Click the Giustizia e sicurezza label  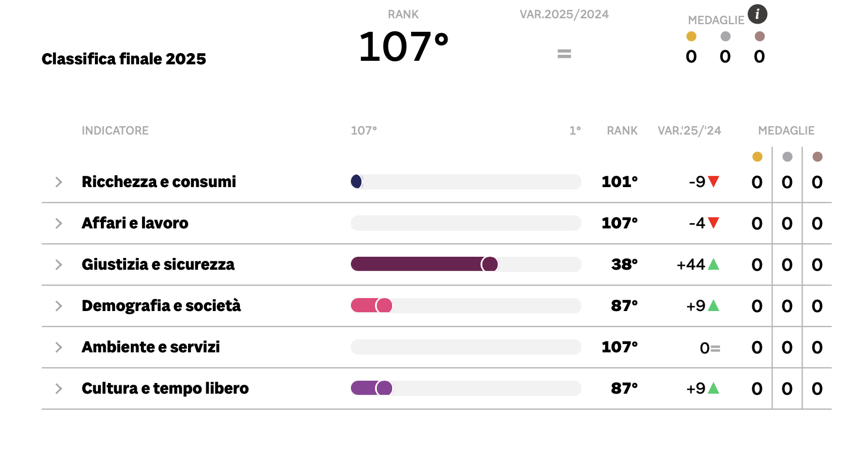click(x=158, y=264)
